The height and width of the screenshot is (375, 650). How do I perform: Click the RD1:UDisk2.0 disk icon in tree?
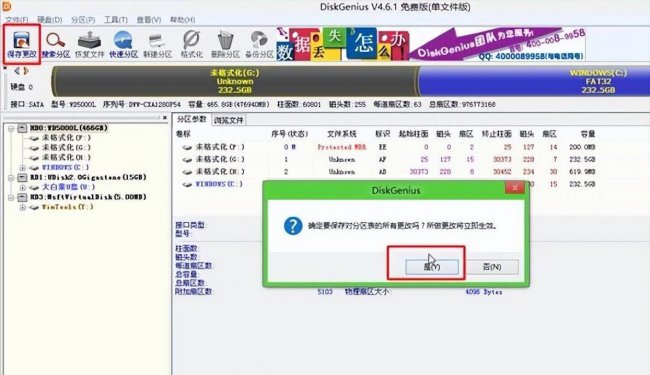pyautogui.click(x=22, y=177)
